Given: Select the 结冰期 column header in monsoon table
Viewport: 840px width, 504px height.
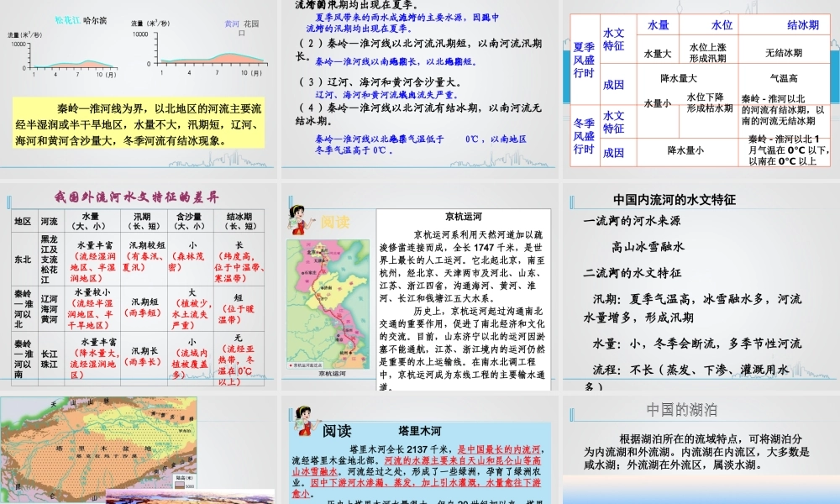Looking at the screenshot, I should click(x=802, y=25).
